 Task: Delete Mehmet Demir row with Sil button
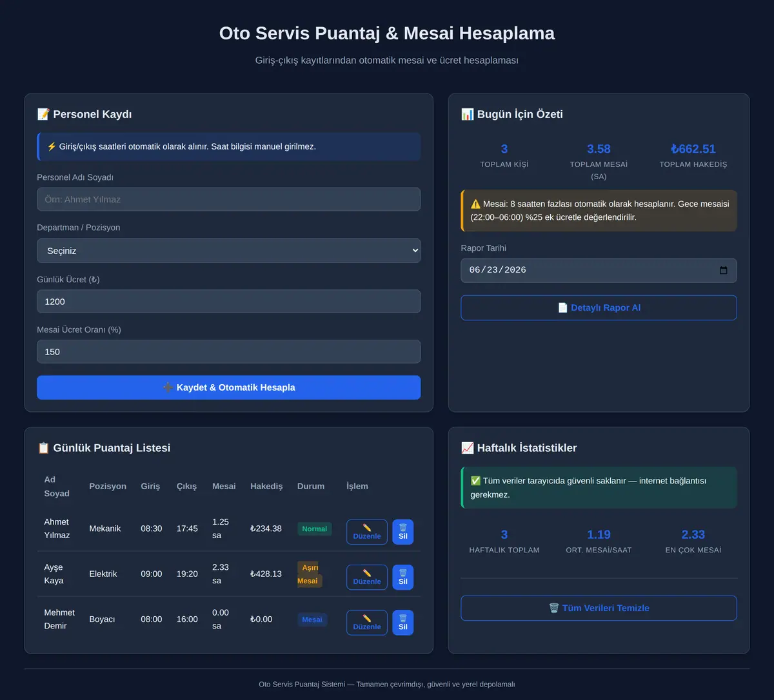pos(403,623)
